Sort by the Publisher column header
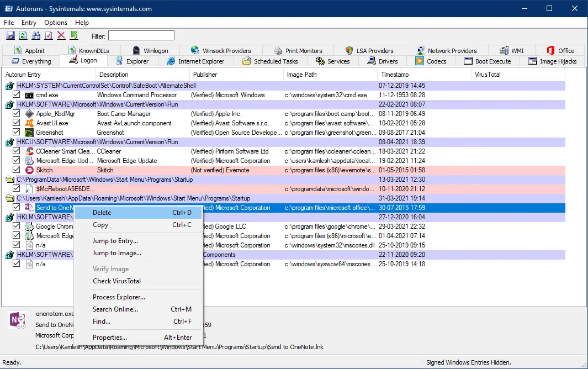Viewport: 588px width, 369px height. (x=236, y=75)
